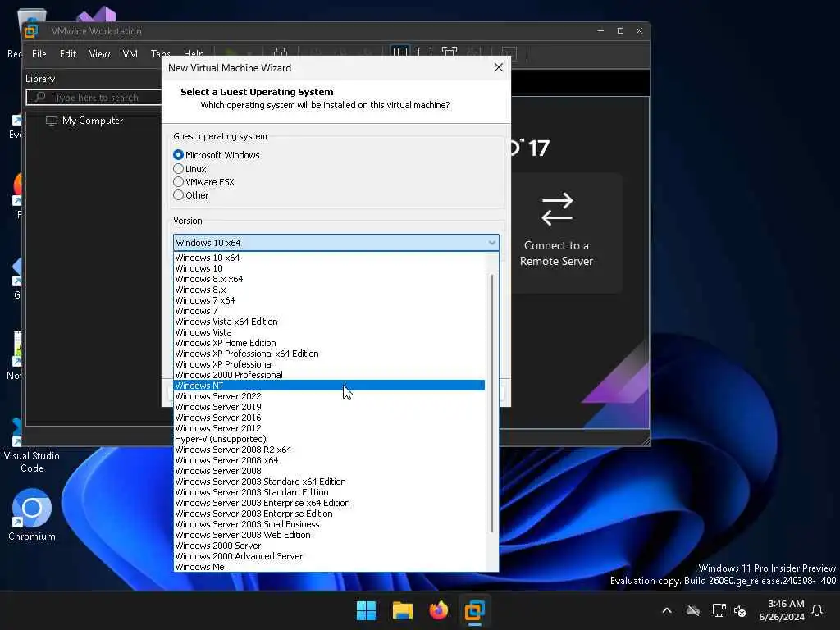
Task: Select Windows Me
Action: pos(330,567)
